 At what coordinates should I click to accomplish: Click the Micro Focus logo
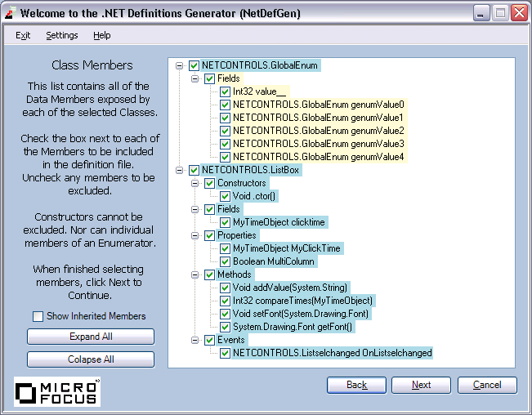click(57, 391)
